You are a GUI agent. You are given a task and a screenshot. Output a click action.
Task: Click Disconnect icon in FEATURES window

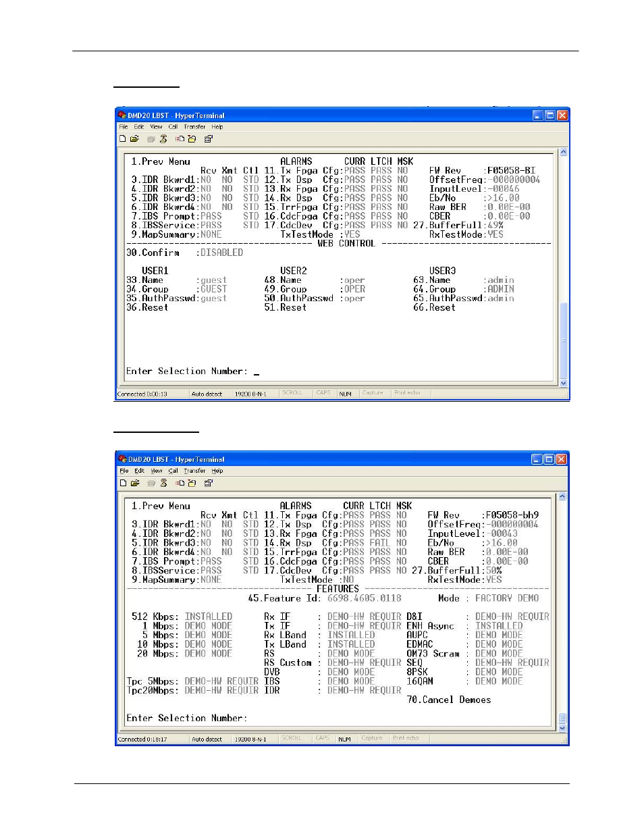pos(163,484)
